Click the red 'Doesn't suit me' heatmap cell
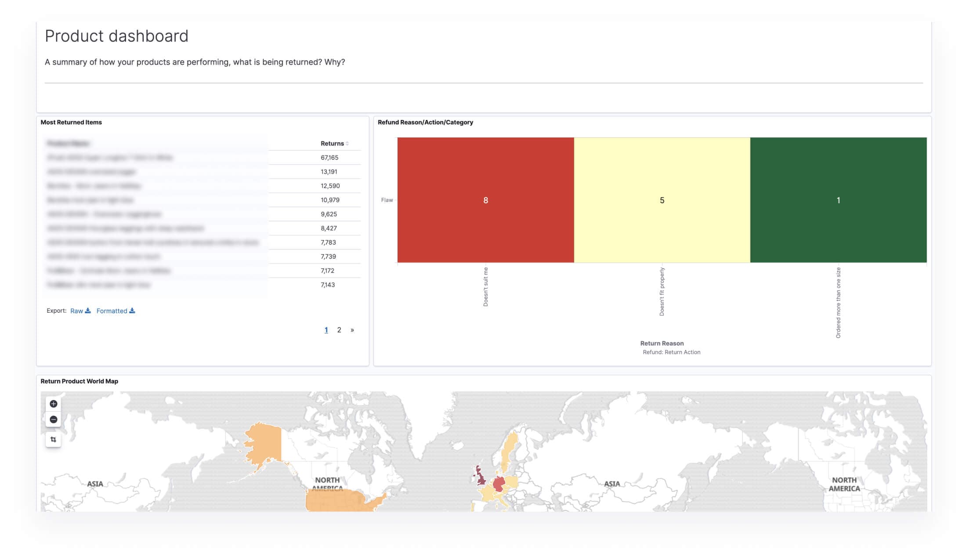Image resolution: width=970 pixels, height=560 pixels. [485, 200]
